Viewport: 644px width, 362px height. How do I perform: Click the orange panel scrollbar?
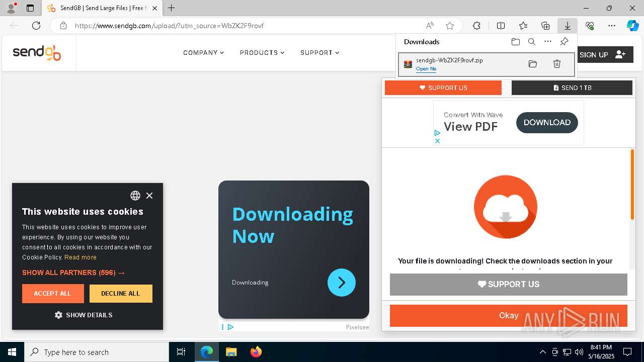coord(632,185)
